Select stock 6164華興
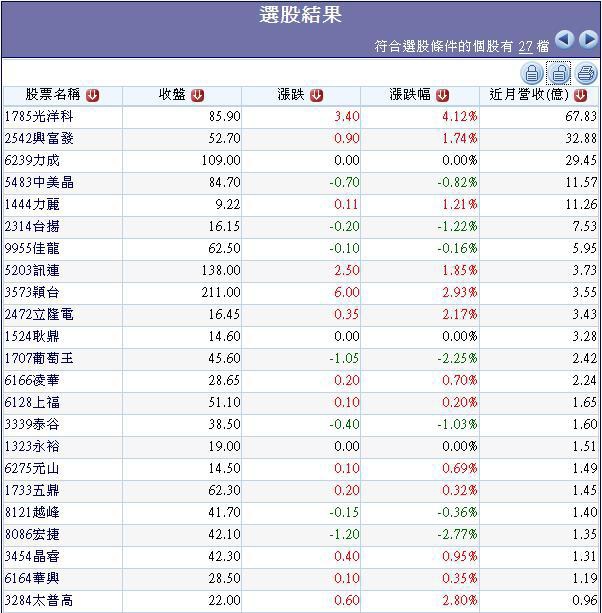The height and width of the screenshot is (613, 602). 32,578
